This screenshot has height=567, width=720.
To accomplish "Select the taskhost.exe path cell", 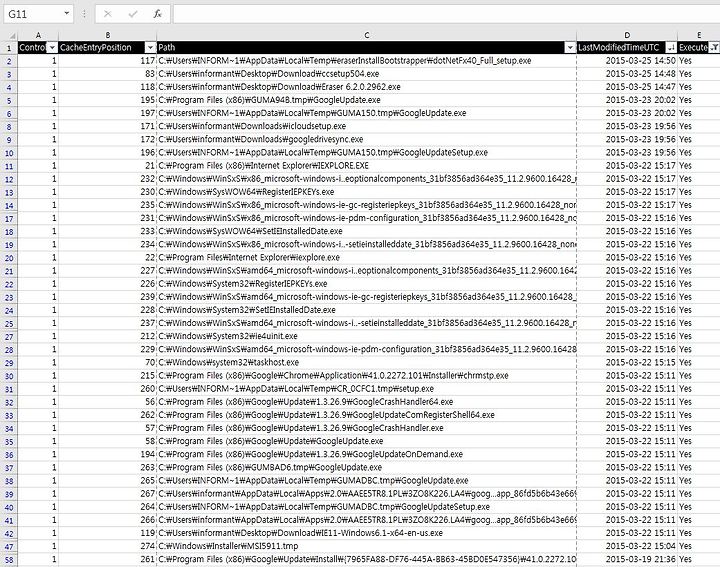I will [366, 362].
